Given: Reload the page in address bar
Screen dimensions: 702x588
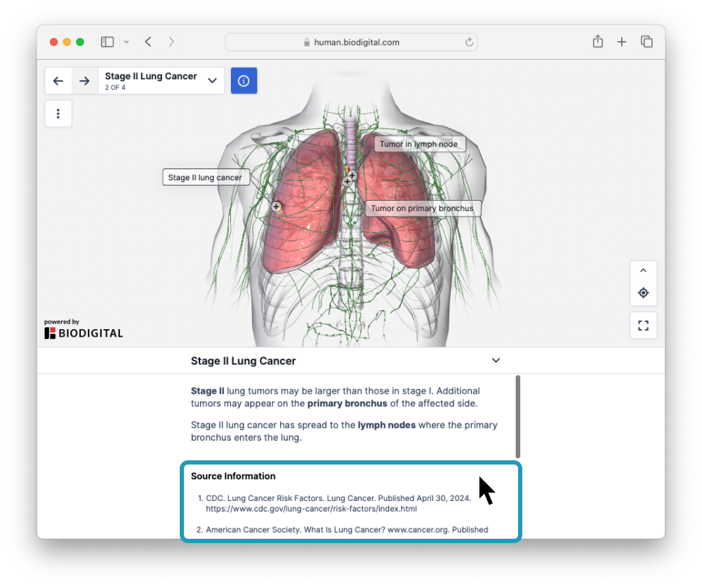Looking at the screenshot, I should [469, 42].
